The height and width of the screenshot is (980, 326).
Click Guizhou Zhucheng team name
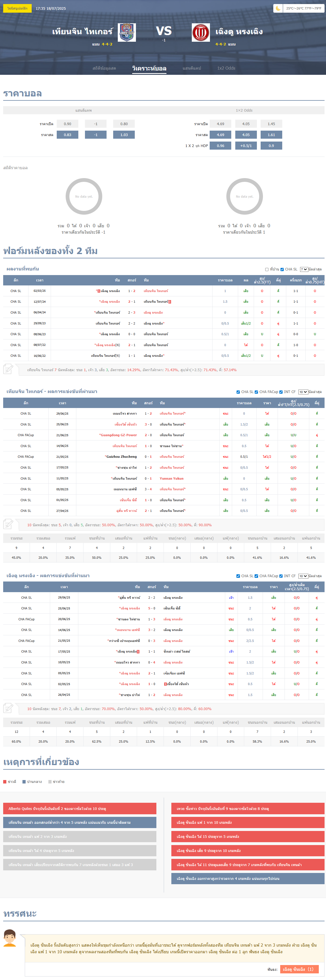(x=122, y=457)
